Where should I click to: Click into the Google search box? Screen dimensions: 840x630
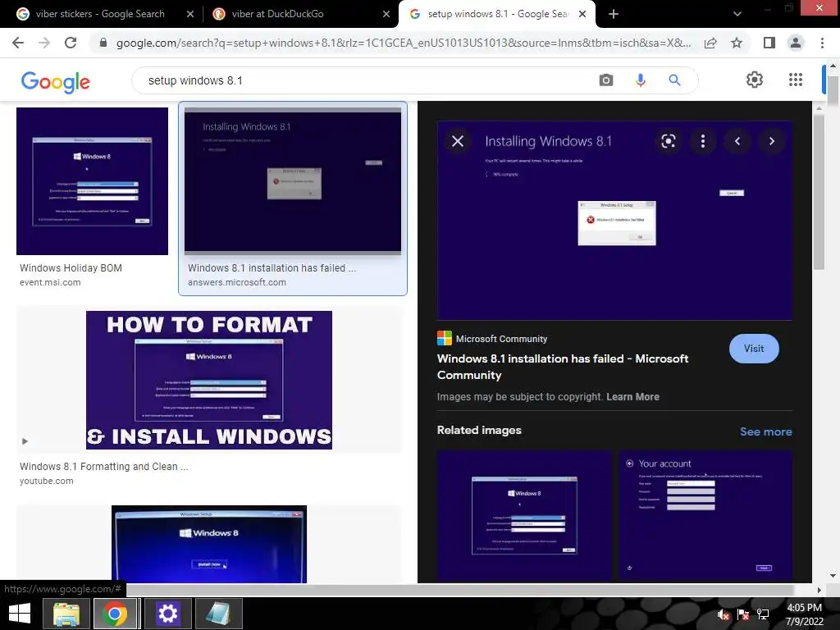(x=364, y=80)
